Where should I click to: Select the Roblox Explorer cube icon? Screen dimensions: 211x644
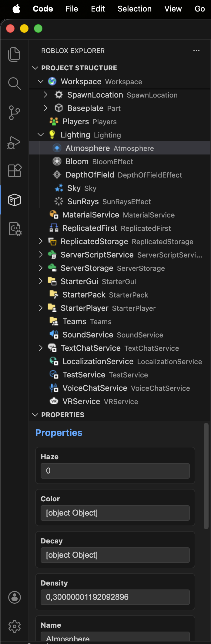pos(14,200)
